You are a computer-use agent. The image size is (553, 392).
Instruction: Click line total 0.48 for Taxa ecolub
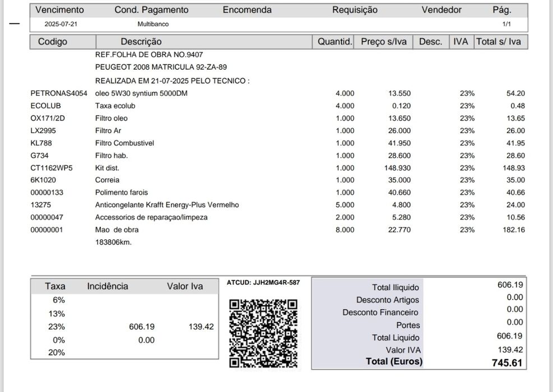tap(517, 106)
